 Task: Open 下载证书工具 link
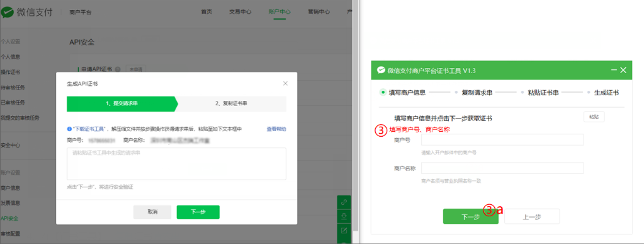click(89, 129)
